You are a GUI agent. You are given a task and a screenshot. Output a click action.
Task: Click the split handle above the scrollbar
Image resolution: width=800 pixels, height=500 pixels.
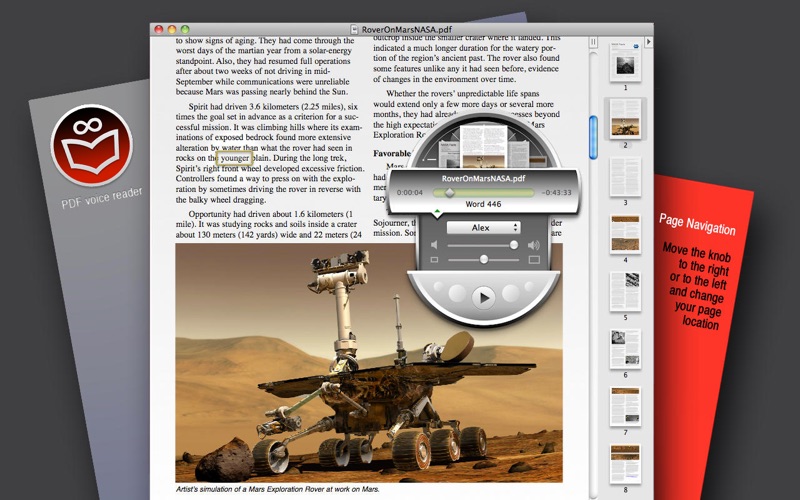click(x=593, y=42)
